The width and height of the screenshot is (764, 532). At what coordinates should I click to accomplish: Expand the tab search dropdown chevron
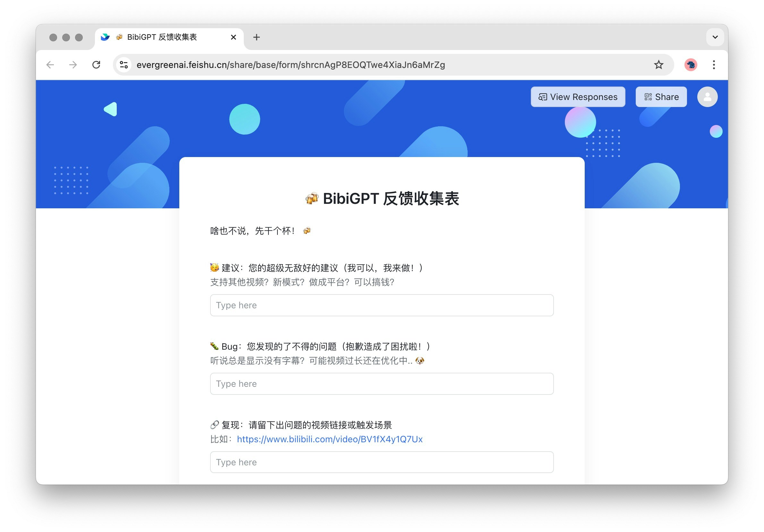click(x=715, y=37)
